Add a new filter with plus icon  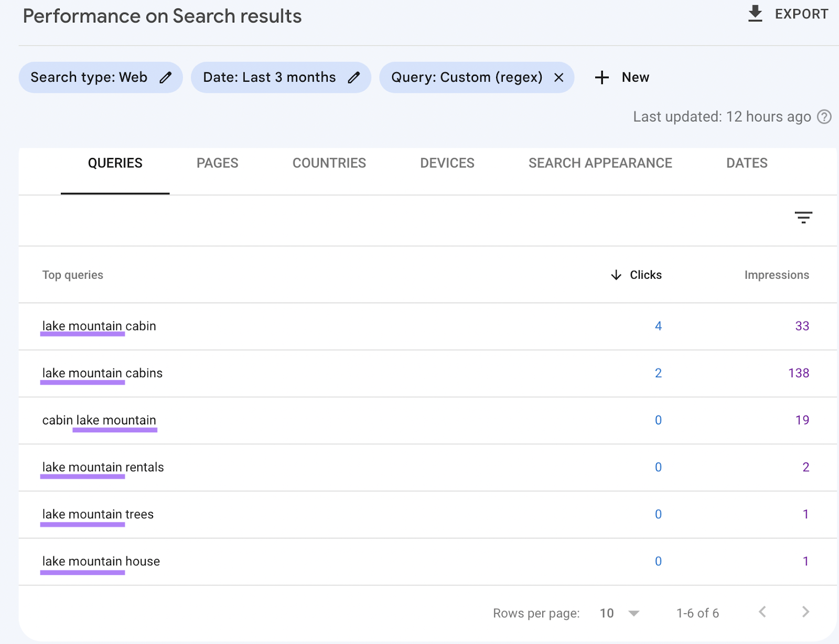[x=602, y=78]
